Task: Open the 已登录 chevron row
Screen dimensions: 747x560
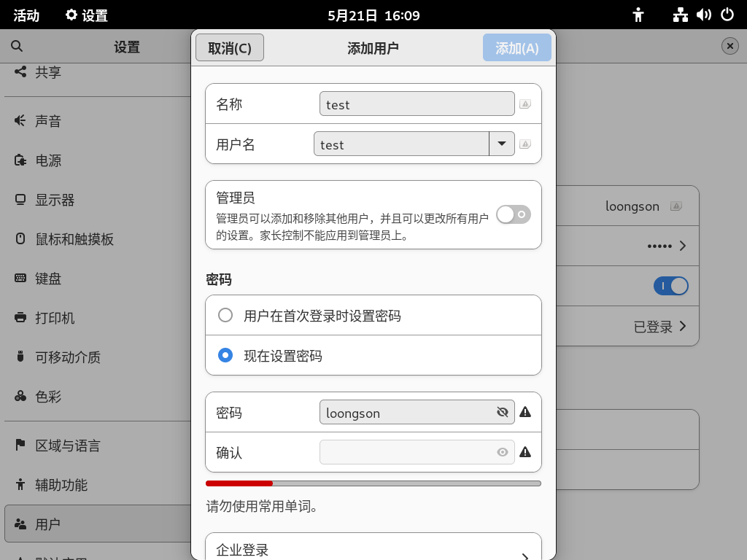Action: [x=661, y=327]
